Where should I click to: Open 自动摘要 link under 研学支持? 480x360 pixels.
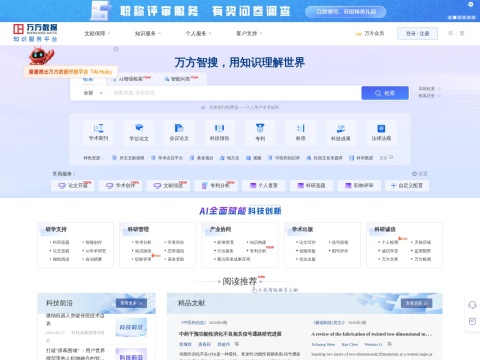click(93, 259)
